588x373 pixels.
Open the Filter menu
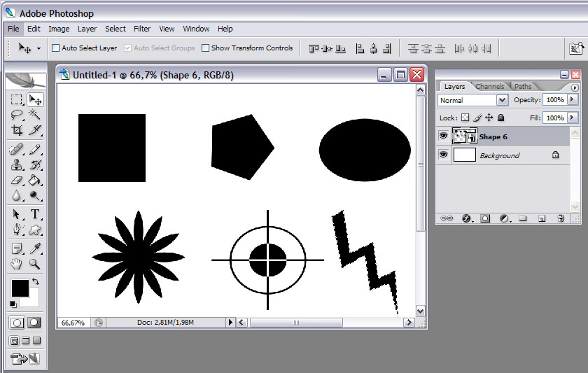pos(142,29)
